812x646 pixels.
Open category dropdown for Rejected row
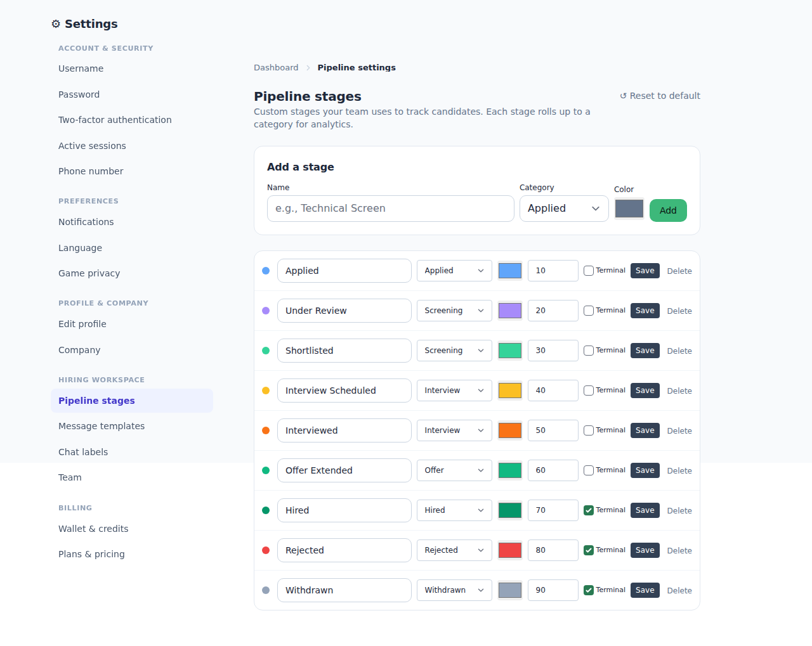(454, 550)
